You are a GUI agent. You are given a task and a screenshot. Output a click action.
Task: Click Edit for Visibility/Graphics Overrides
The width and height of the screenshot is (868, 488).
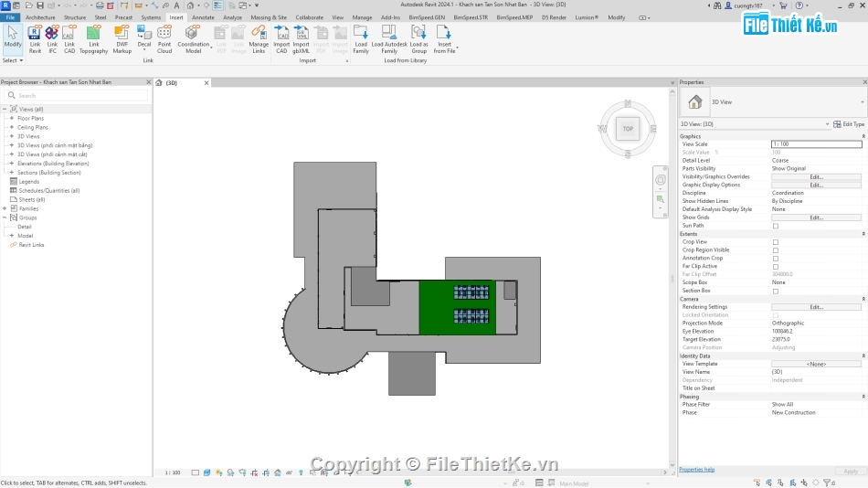[817, 176]
